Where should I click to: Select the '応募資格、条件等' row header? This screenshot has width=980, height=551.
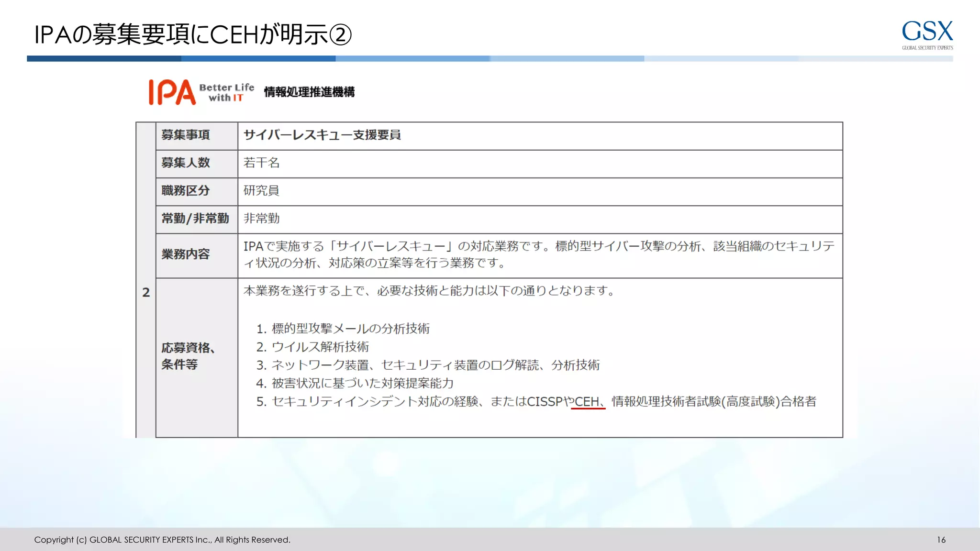[x=197, y=357]
